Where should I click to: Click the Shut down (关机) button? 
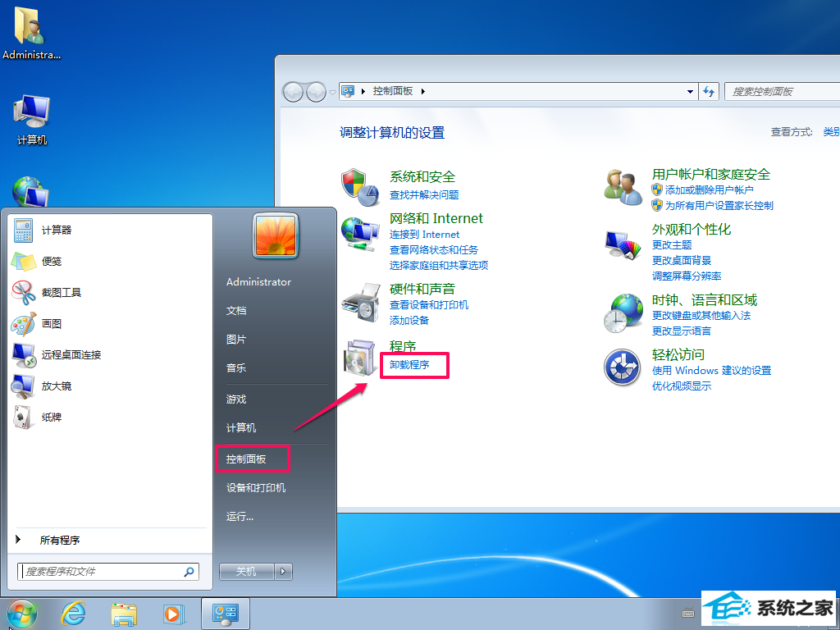(x=246, y=572)
